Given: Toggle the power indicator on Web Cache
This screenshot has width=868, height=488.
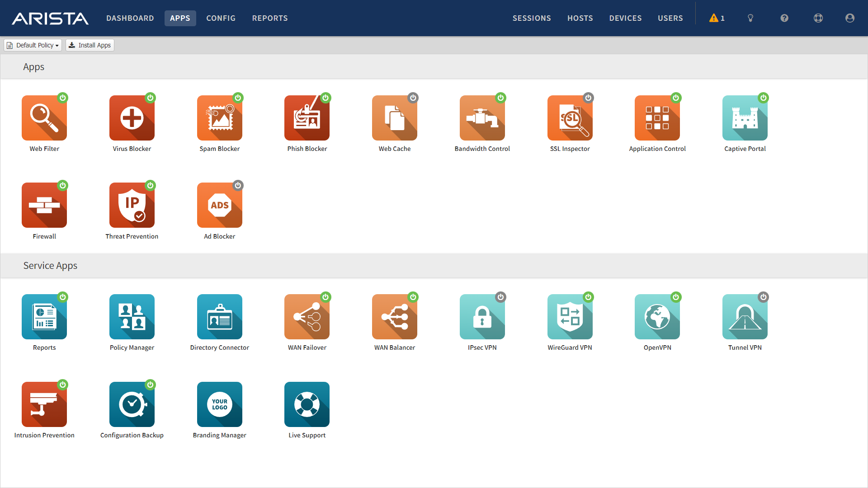Looking at the screenshot, I should (x=413, y=98).
